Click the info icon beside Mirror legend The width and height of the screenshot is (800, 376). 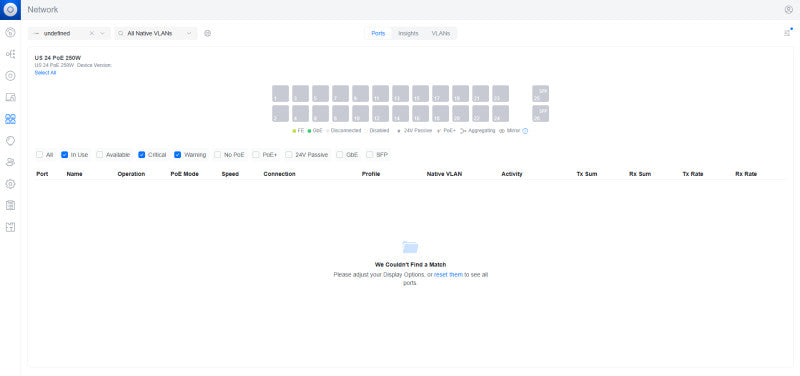coord(525,131)
